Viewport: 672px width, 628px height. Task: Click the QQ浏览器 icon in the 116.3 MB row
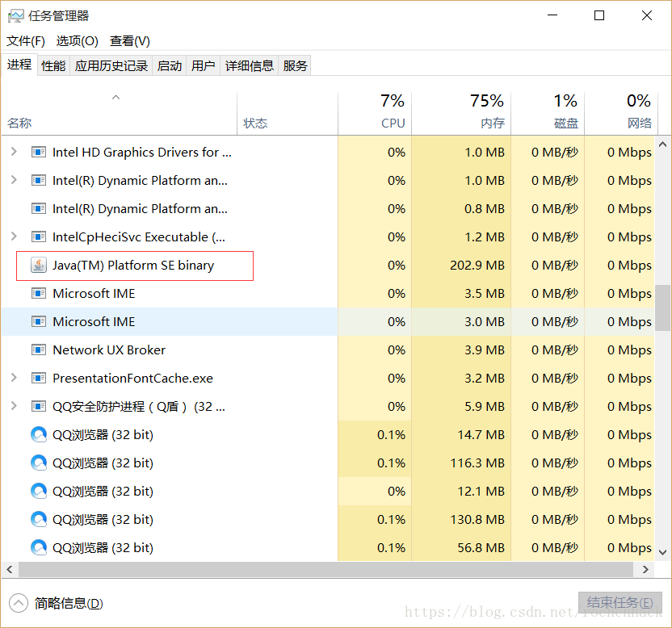tap(39, 463)
